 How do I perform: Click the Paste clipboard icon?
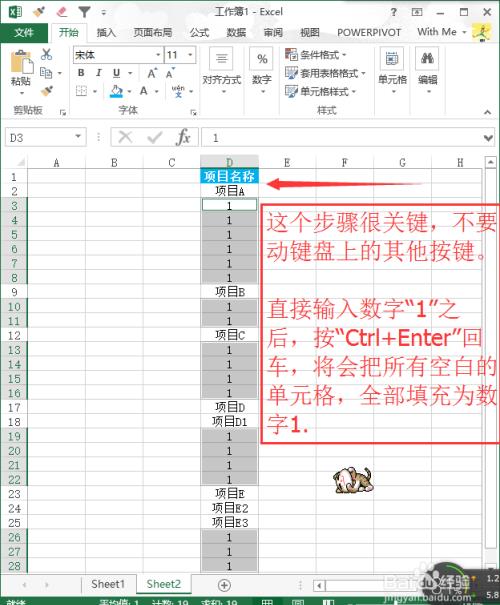20,62
